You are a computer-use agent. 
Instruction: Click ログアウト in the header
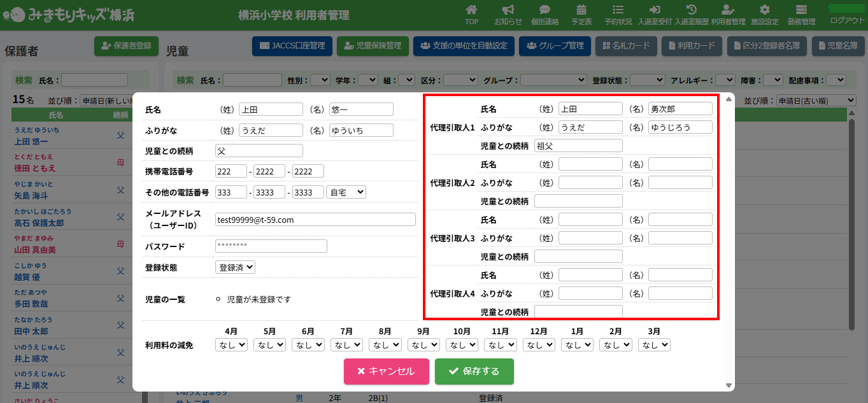(848, 20)
